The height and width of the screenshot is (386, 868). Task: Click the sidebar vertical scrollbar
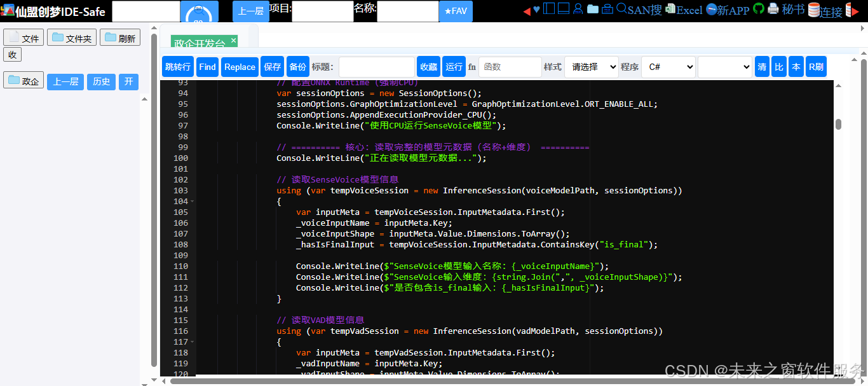click(154, 200)
